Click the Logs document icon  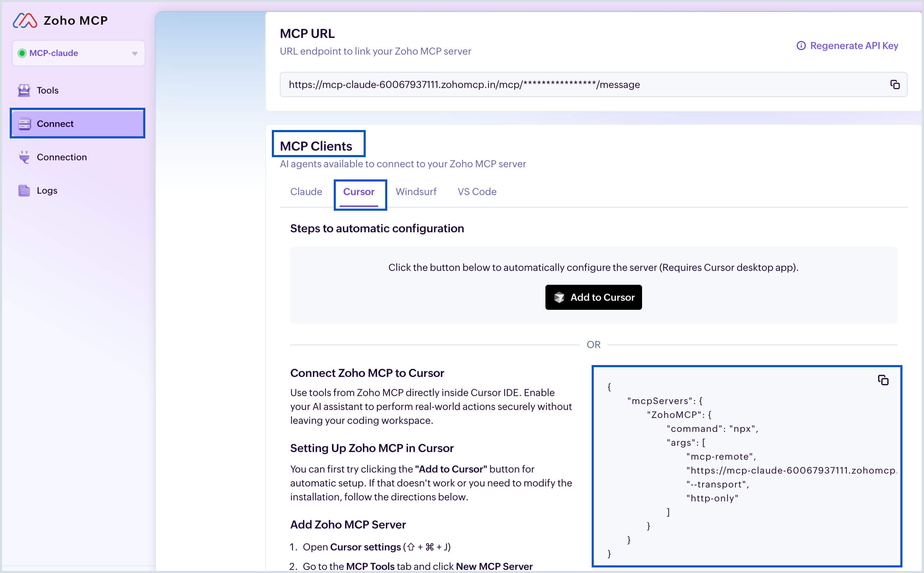pyautogui.click(x=24, y=190)
